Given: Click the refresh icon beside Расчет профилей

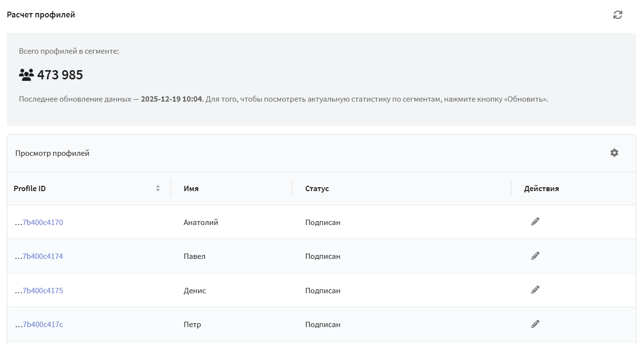Looking at the screenshot, I should [618, 15].
